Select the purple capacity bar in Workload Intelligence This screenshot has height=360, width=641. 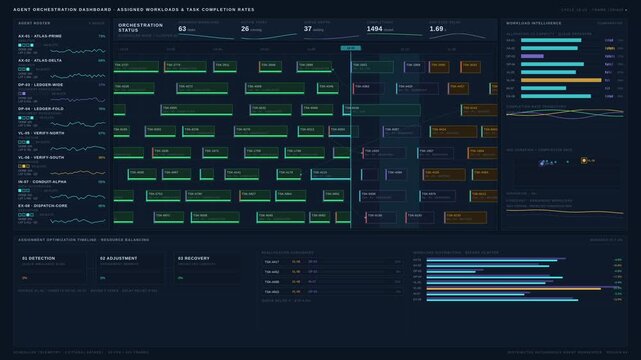tap(532, 56)
